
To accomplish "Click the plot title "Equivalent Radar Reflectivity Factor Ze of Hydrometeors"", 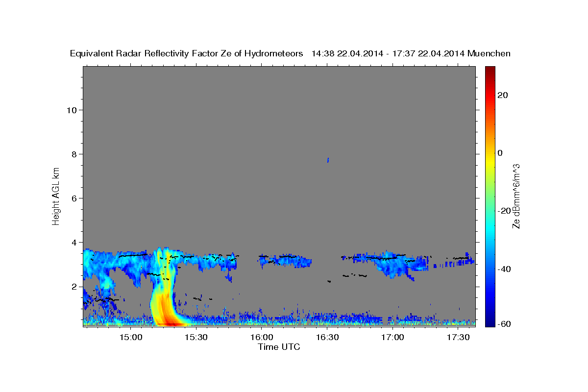I will pos(186,54).
